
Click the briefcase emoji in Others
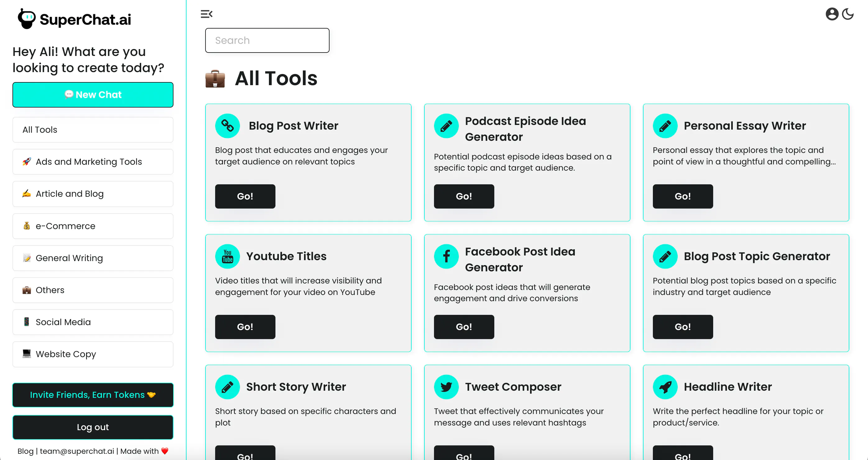pos(27,290)
